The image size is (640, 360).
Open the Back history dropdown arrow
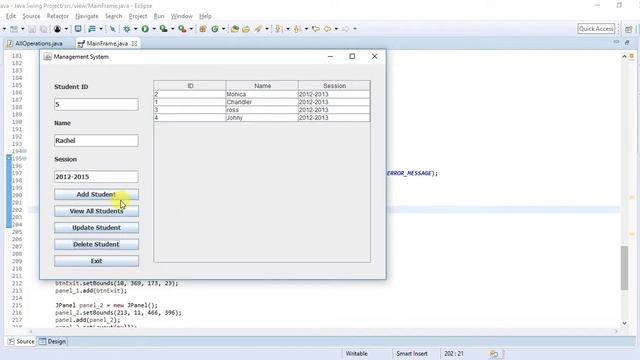(x=336, y=29)
